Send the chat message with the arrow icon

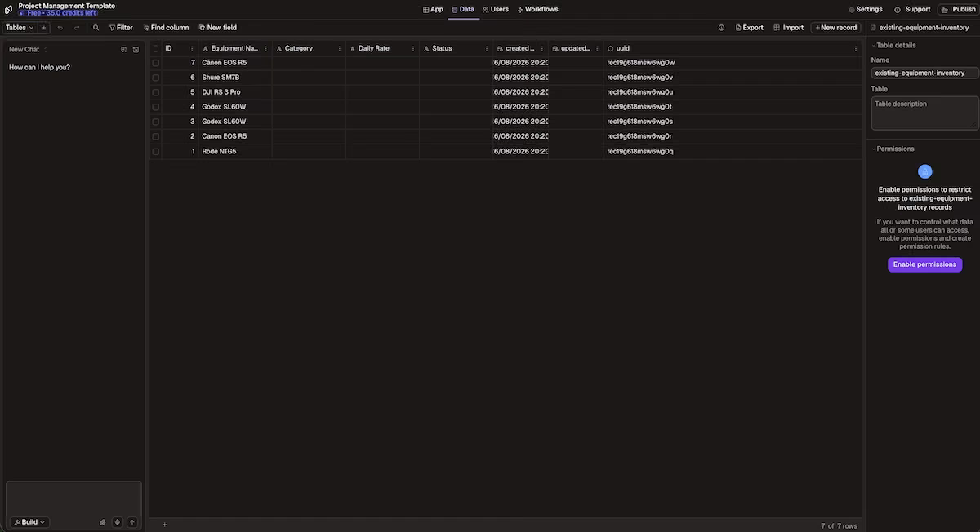pos(132,522)
